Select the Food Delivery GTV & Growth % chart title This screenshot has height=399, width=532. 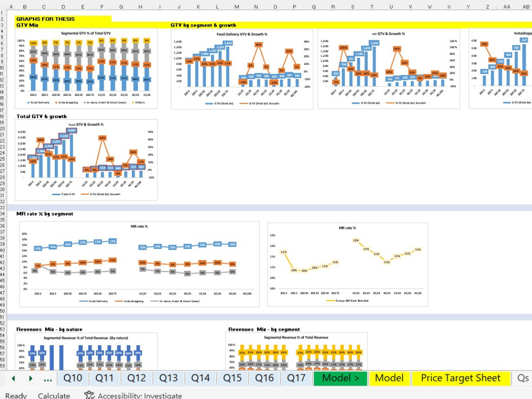[x=242, y=34]
